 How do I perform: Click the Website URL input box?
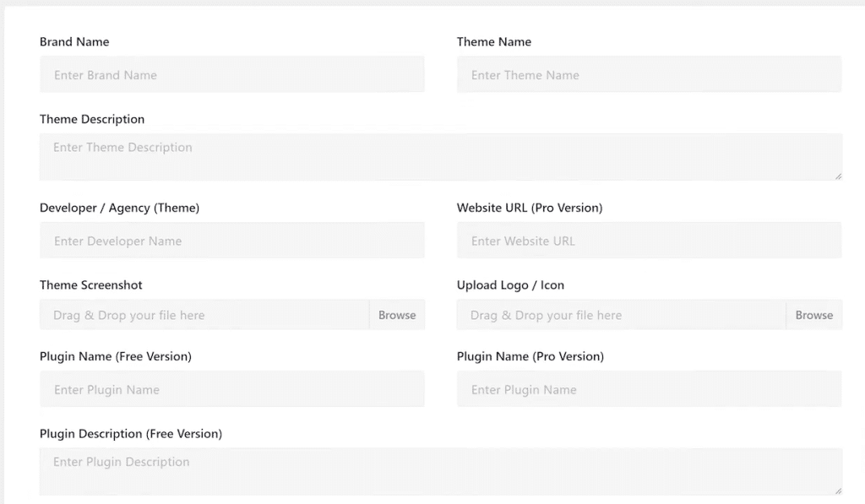[x=649, y=241]
